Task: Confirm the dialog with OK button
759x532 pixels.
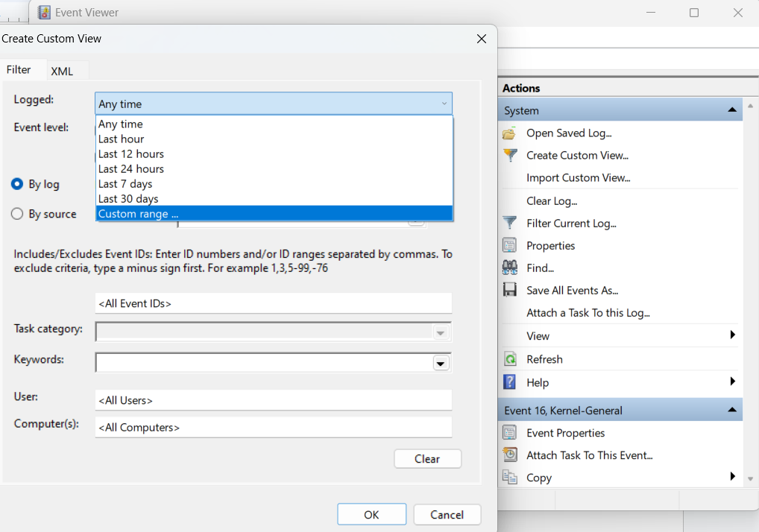Action: [x=371, y=515]
